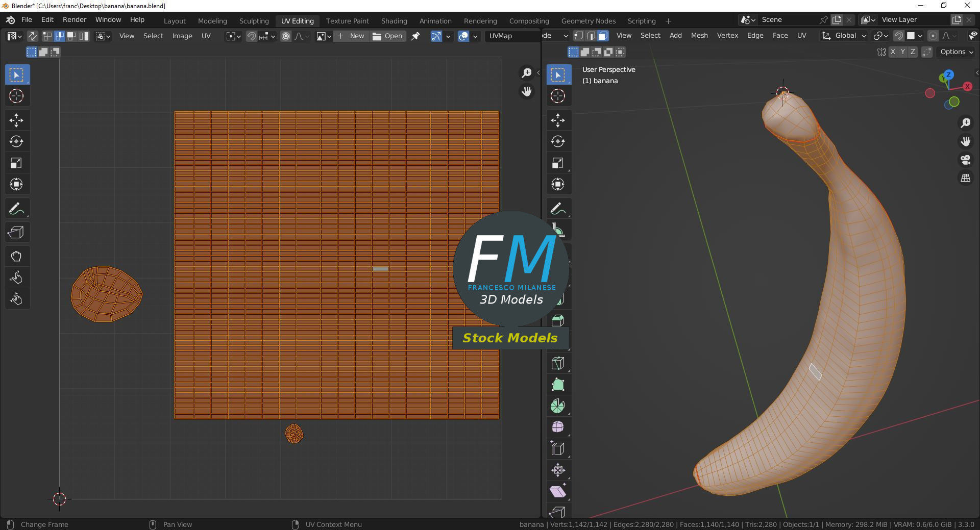980x530 pixels.
Task: Open the UV menu in UV editor
Action: [206, 36]
